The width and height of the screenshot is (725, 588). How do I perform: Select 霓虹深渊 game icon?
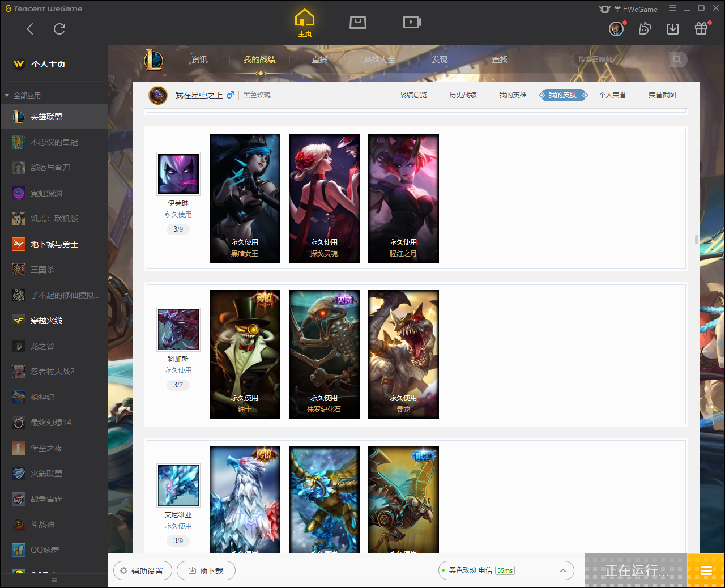(19, 193)
